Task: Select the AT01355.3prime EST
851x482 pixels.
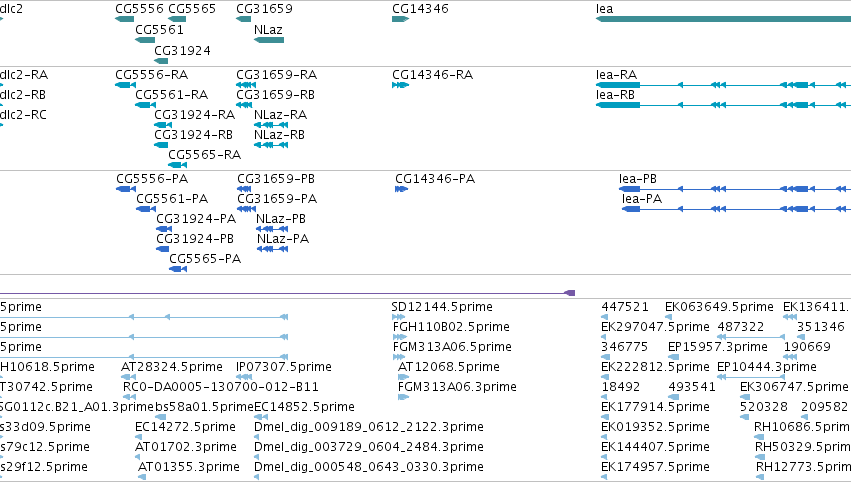Action: [x=142, y=477]
